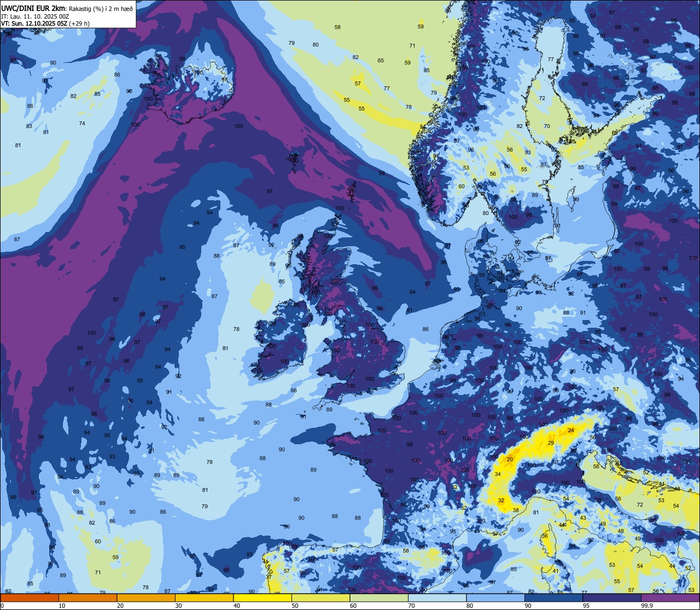Click the '70' humidity value over Finland

[x=547, y=126]
